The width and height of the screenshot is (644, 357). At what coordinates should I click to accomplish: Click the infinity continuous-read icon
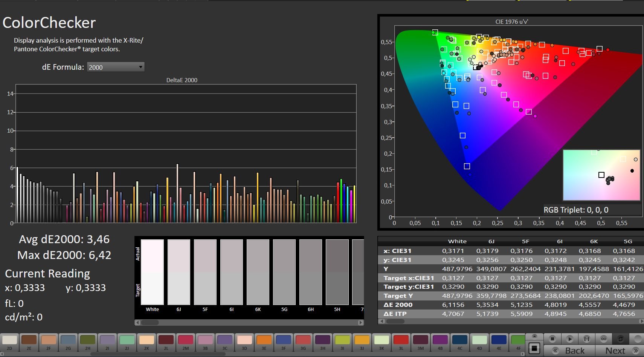603,339
